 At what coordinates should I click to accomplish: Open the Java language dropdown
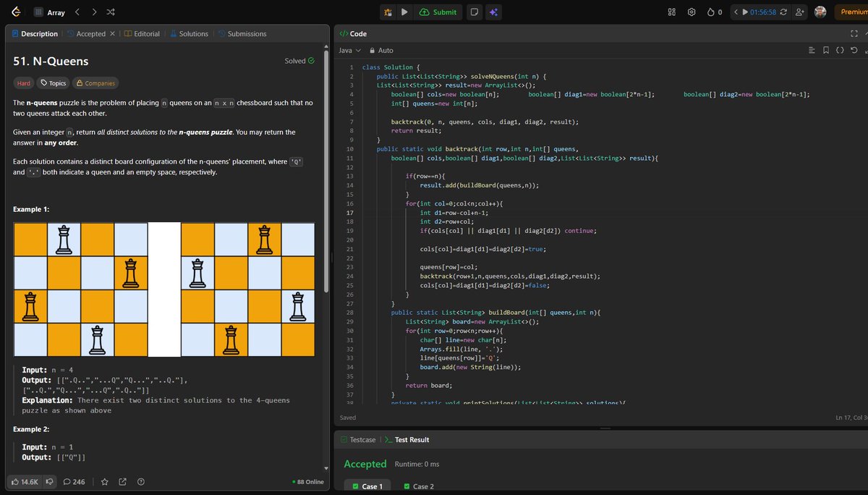[349, 50]
